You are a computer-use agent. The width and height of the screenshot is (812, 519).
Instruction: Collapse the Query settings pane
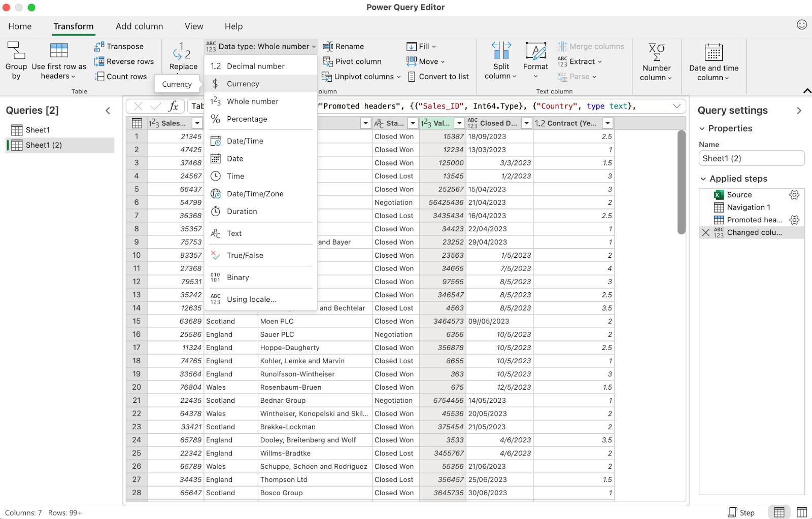[799, 111]
